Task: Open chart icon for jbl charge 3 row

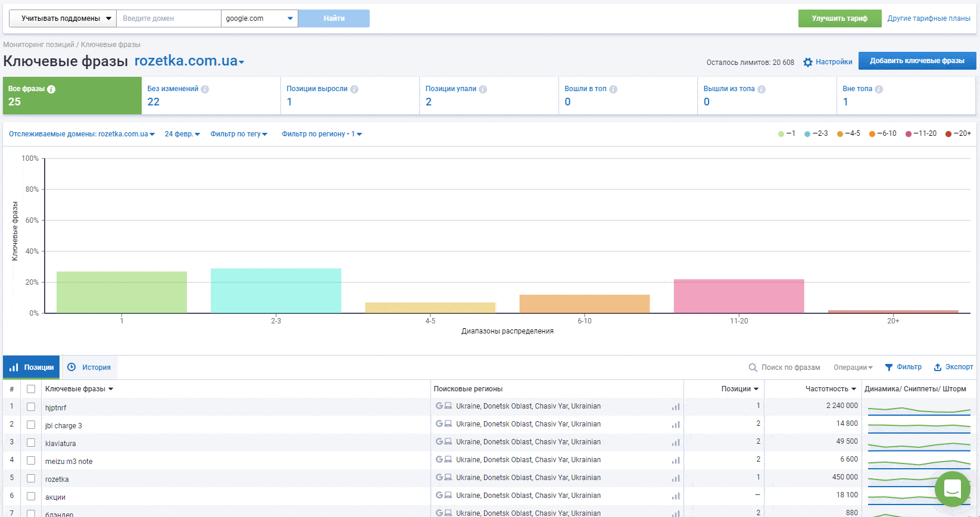Action: point(676,425)
